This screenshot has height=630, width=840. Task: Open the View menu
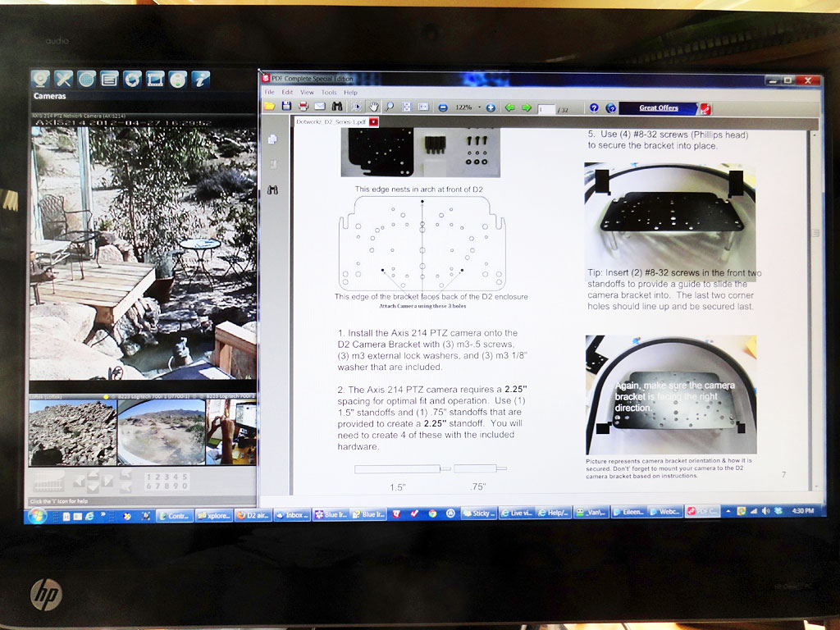pyautogui.click(x=307, y=93)
